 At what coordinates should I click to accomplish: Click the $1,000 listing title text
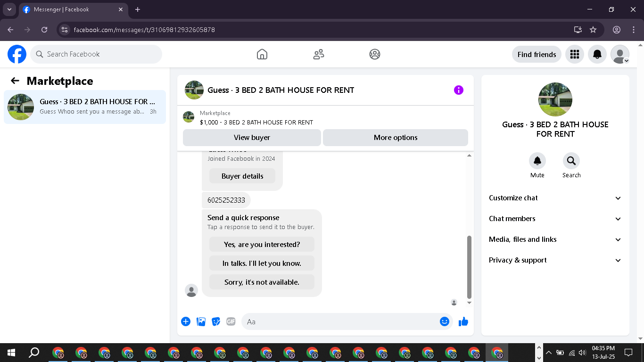pyautogui.click(x=256, y=122)
